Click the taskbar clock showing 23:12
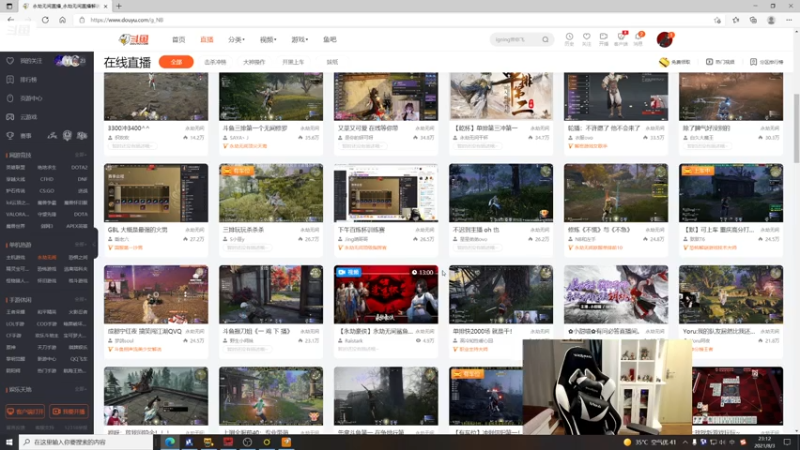The height and width of the screenshot is (450, 800). point(765,442)
